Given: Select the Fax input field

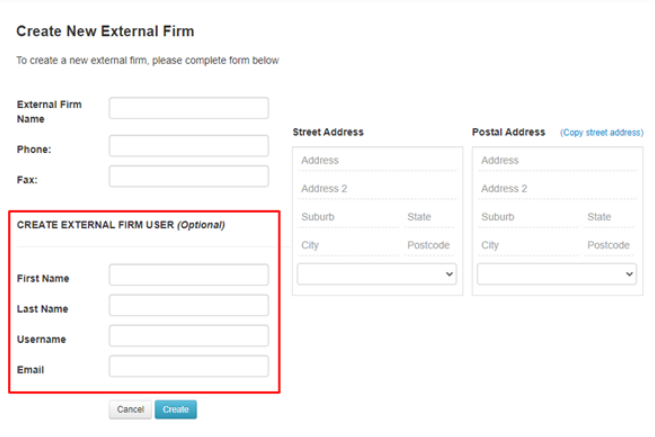Looking at the screenshot, I should (188, 176).
